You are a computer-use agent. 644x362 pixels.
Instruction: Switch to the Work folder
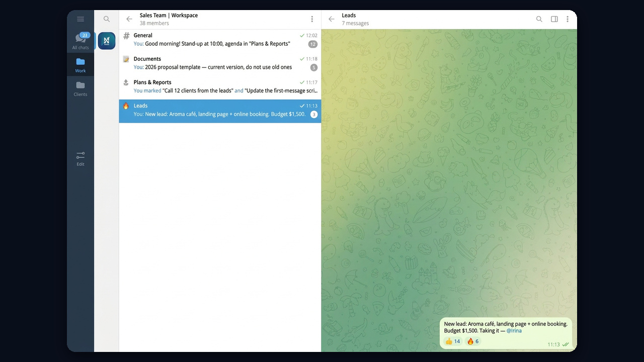pyautogui.click(x=80, y=65)
